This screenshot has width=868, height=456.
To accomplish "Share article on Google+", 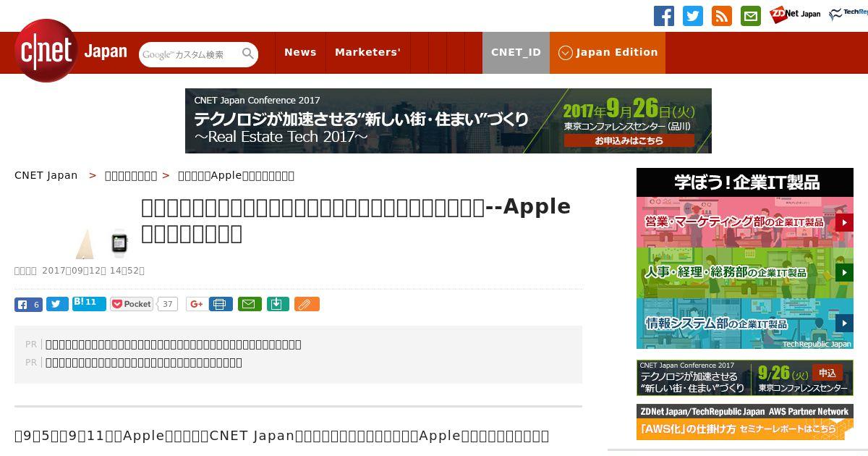I will (195, 304).
